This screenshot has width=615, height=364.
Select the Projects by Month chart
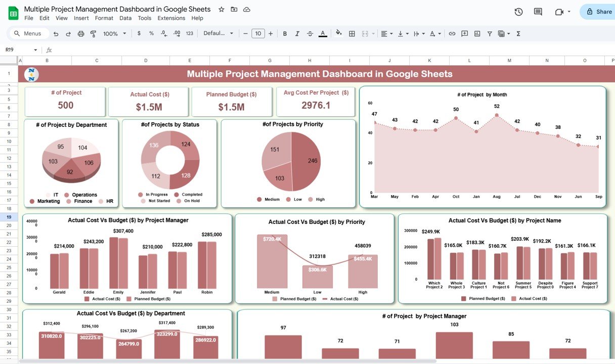coord(482,147)
